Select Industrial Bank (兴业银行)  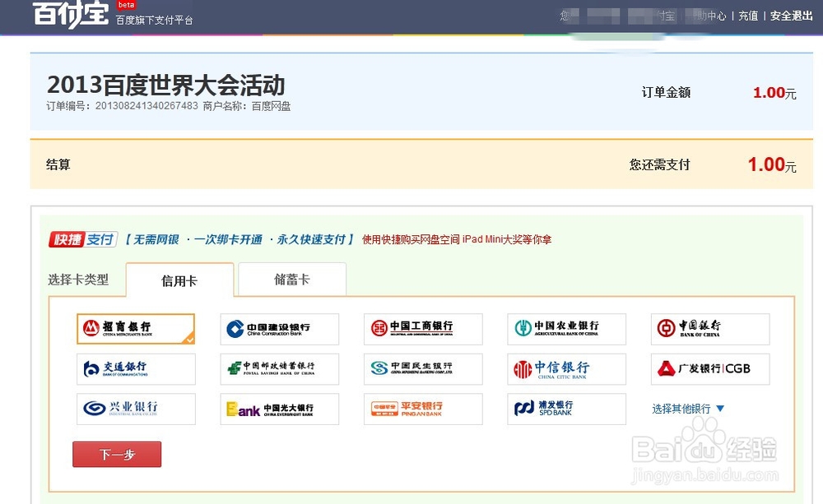coord(136,409)
